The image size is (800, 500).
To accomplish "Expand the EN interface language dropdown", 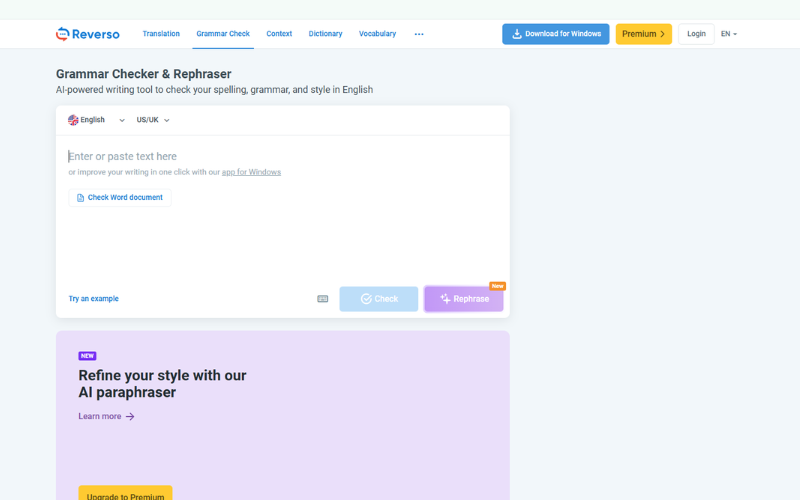I will (x=729, y=34).
